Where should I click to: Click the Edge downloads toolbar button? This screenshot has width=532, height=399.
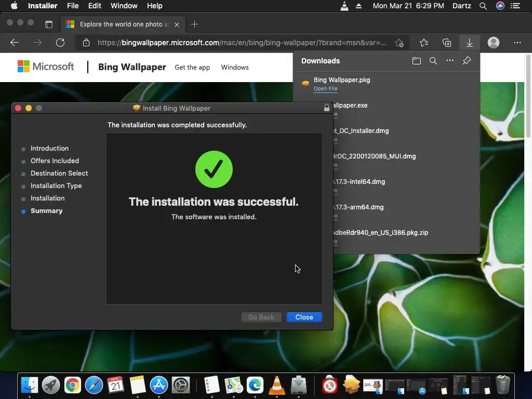pos(469,43)
